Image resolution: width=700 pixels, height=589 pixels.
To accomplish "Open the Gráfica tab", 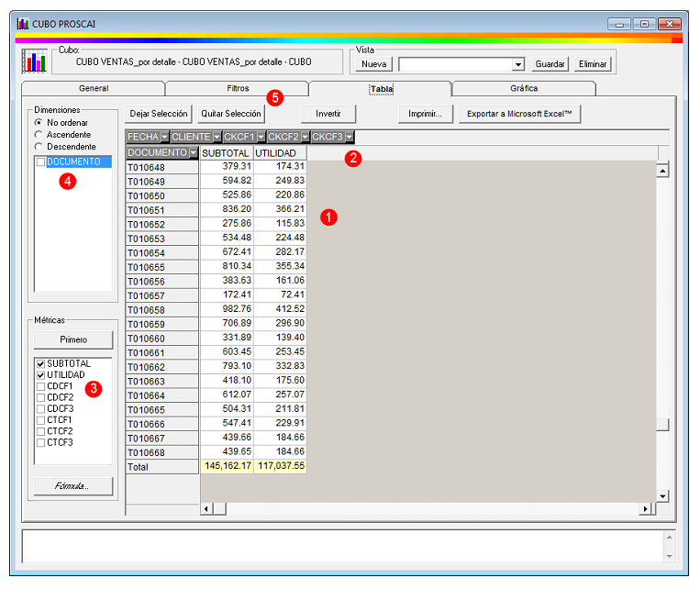I will point(524,88).
